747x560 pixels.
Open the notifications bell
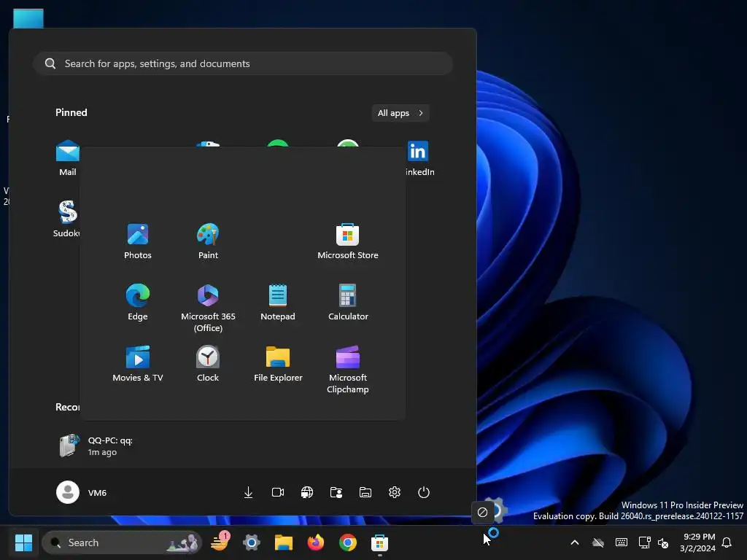[727, 542]
